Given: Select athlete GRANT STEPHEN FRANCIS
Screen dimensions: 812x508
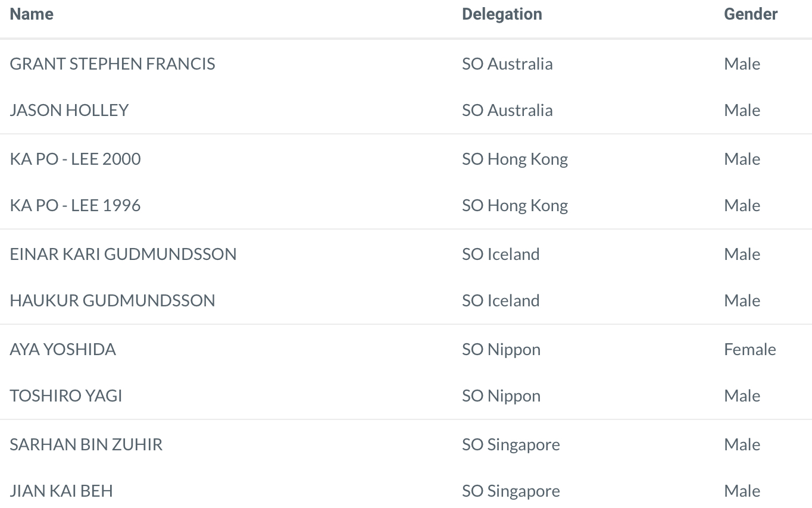Looking at the screenshot, I should coord(113,64).
